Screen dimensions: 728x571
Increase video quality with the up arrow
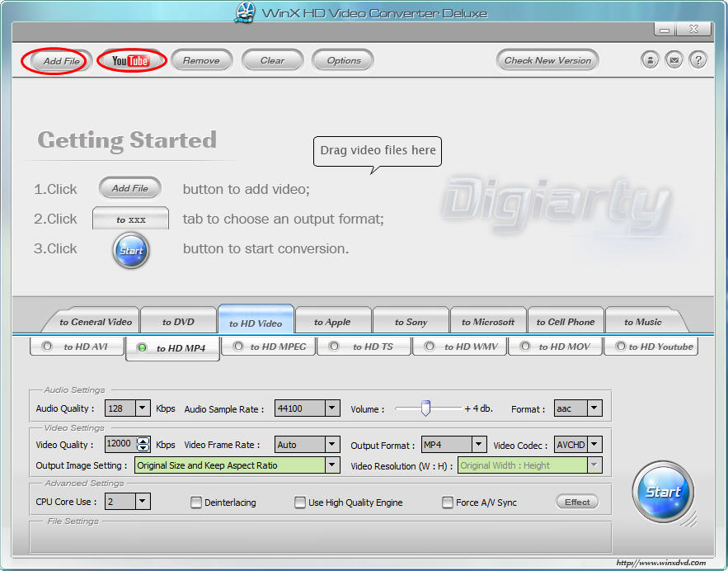pyautogui.click(x=143, y=441)
